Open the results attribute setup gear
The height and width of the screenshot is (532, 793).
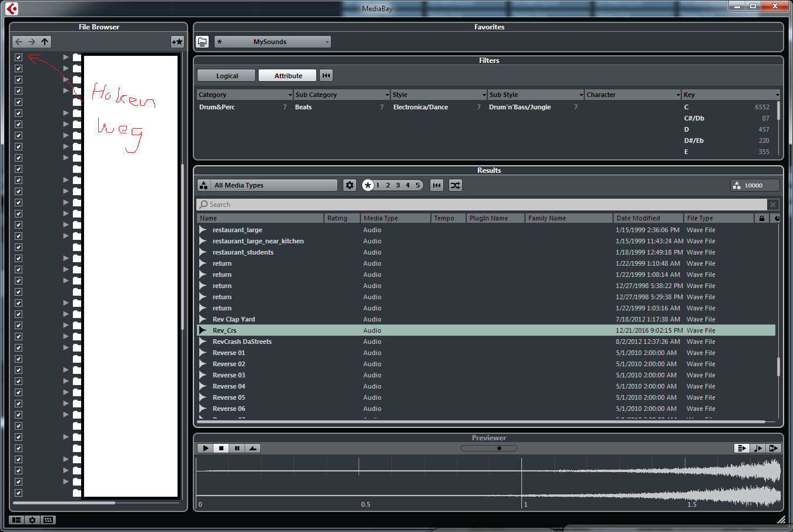(350, 185)
